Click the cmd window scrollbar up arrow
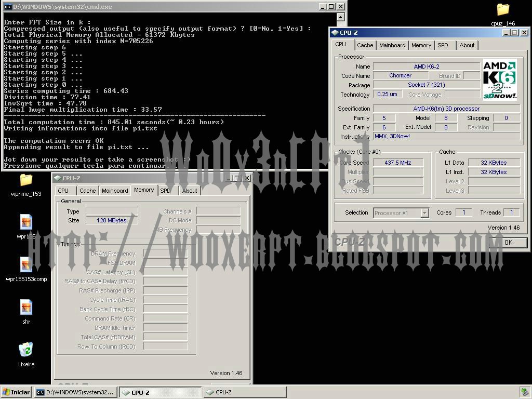532x399 pixels. pos(341,17)
